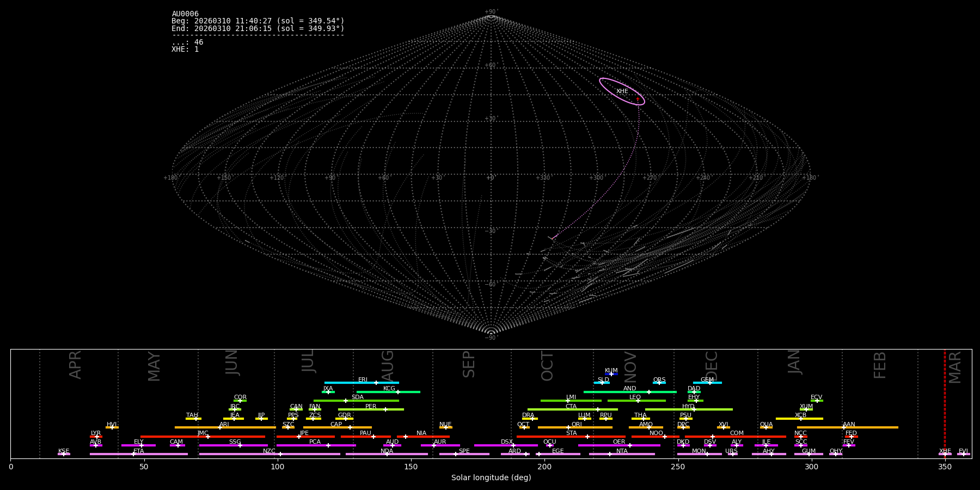This screenshot has height=490, width=980.
Task: Click the COR shower marker
Action: tap(240, 401)
